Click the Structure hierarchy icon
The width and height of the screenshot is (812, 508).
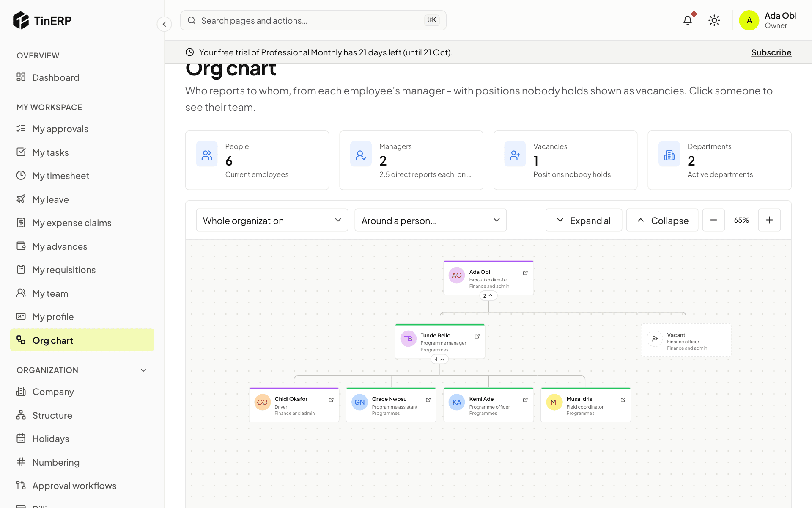[21, 415]
